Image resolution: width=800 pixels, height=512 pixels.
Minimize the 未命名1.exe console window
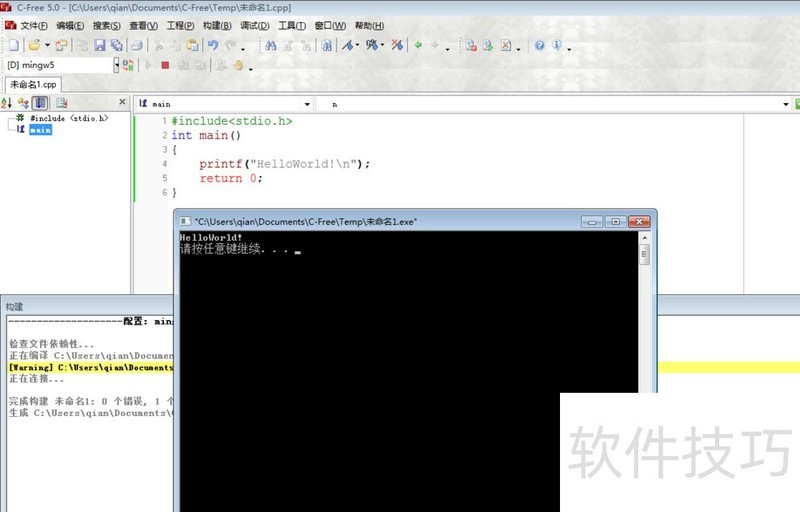point(592,222)
